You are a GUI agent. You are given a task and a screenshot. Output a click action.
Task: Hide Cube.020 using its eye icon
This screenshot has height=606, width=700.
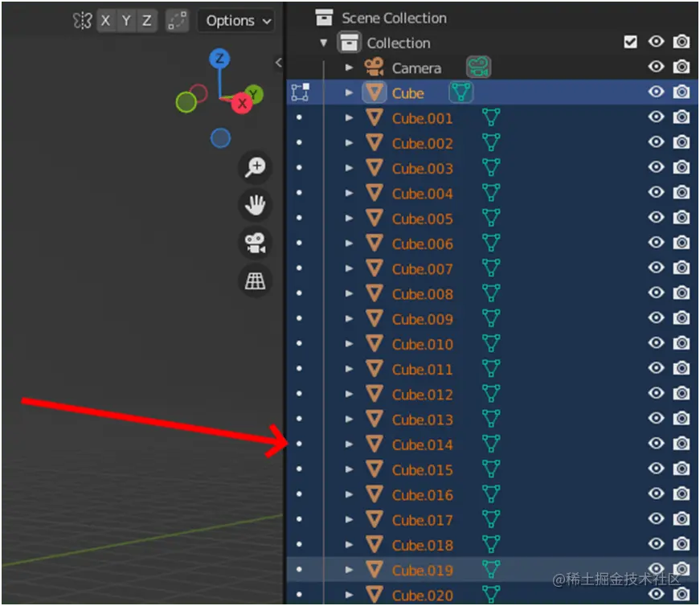(x=656, y=594)
